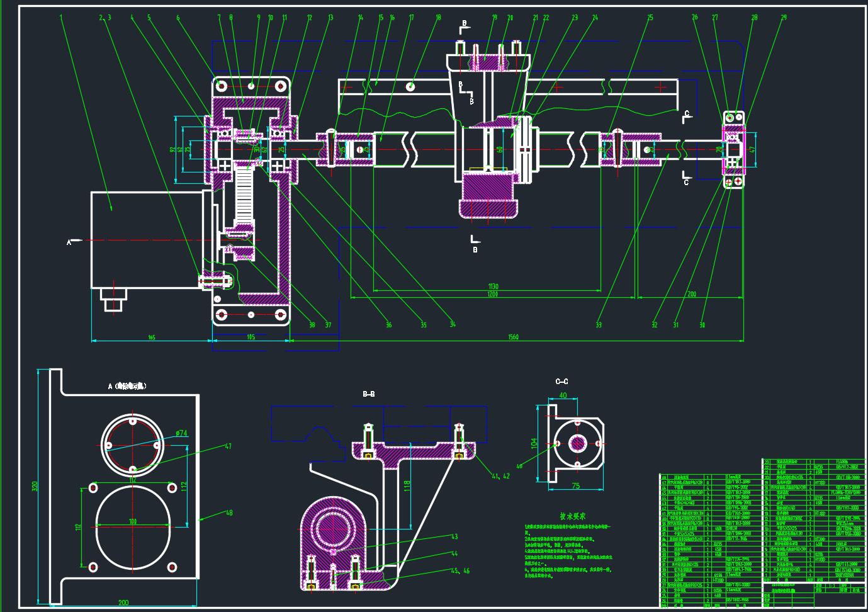Click the part number 1 callout label

pos(61,18)
